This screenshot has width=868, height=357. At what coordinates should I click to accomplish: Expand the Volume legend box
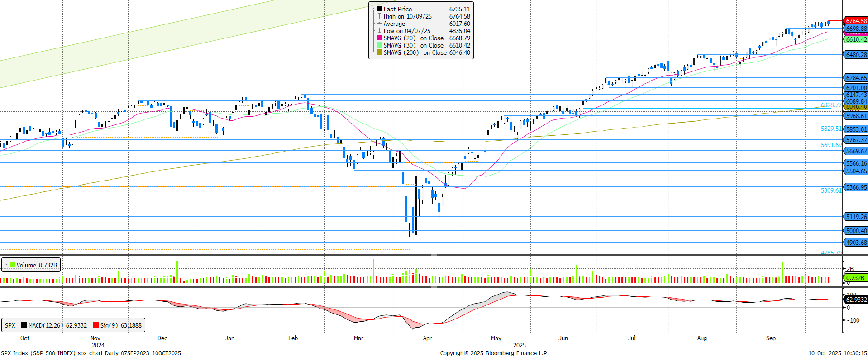6,265
